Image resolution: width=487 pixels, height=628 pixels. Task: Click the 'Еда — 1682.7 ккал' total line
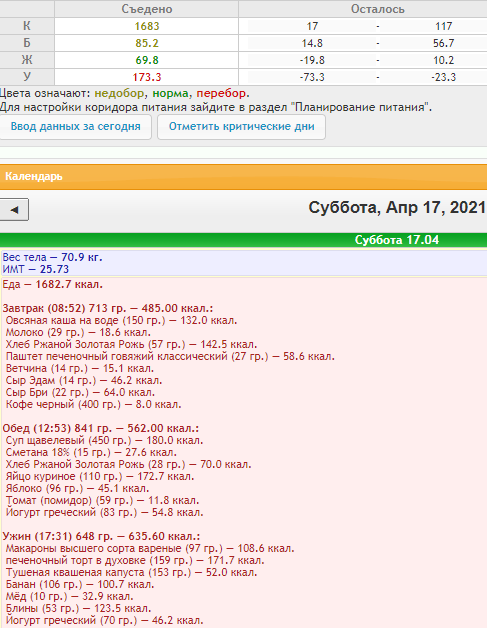(52, 284)
